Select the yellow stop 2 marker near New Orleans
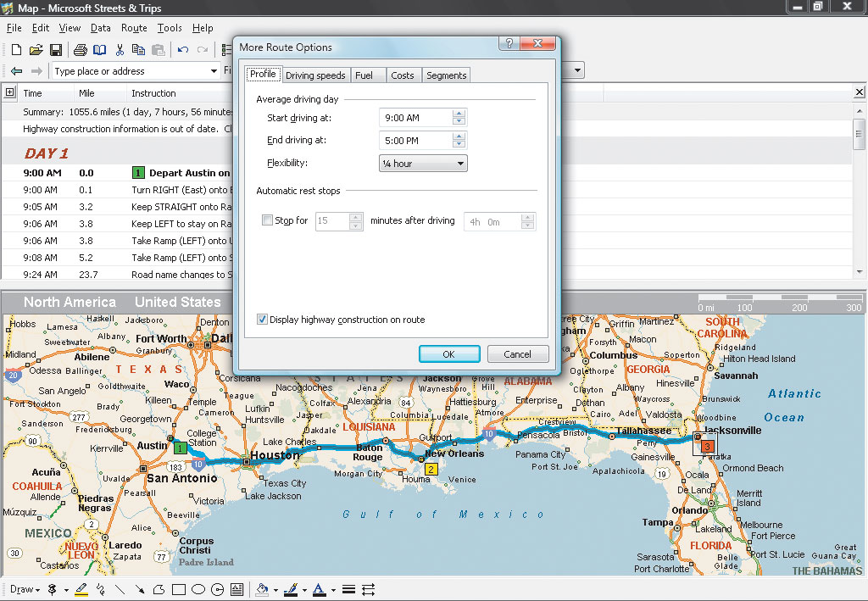This screenshot has height=601, width=868. [x=431, y=470]
